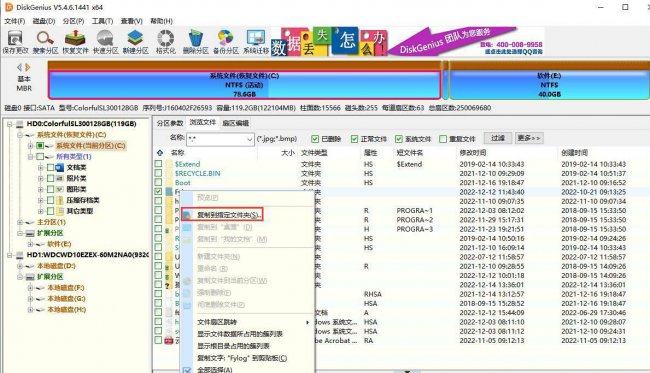Image resolution: width=650 pixels, height=373 pixels.
Task: Check the box for the Boot folder row
Action: 158,183
